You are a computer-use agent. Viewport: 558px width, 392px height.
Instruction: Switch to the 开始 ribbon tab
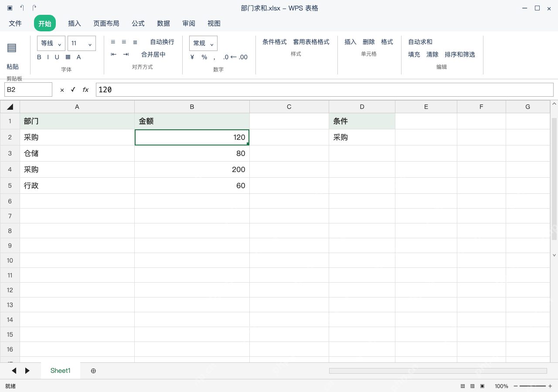tap(45, 24)
